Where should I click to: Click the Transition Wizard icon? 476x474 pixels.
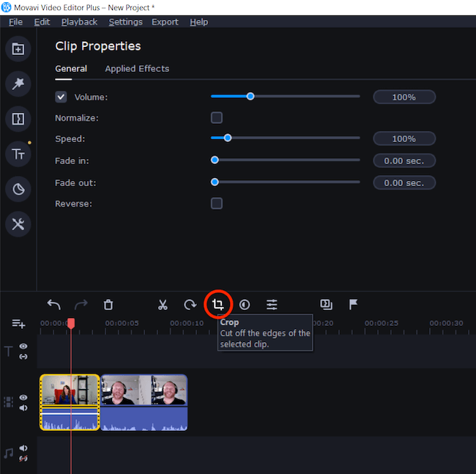pos(327,305)
